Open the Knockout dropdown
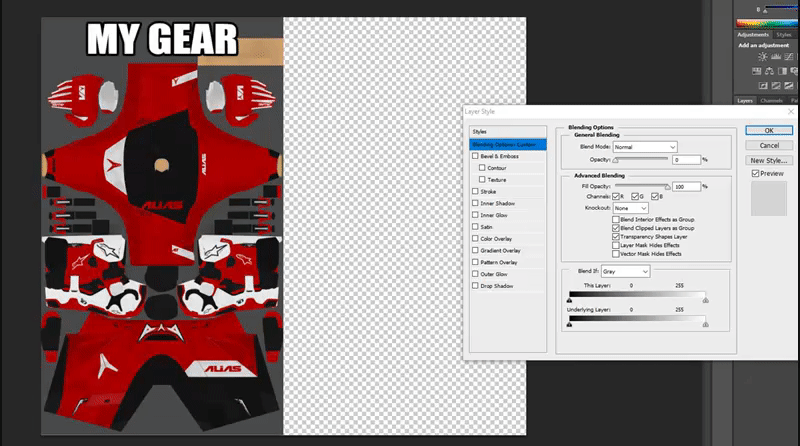This screenshot has width=800, height=446. point(631,208)
